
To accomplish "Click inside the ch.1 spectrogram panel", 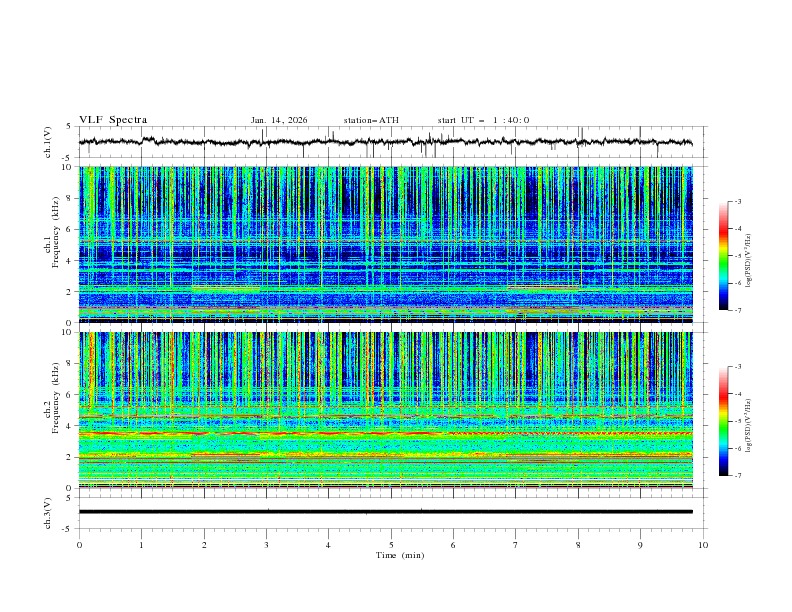I will 390,244.
